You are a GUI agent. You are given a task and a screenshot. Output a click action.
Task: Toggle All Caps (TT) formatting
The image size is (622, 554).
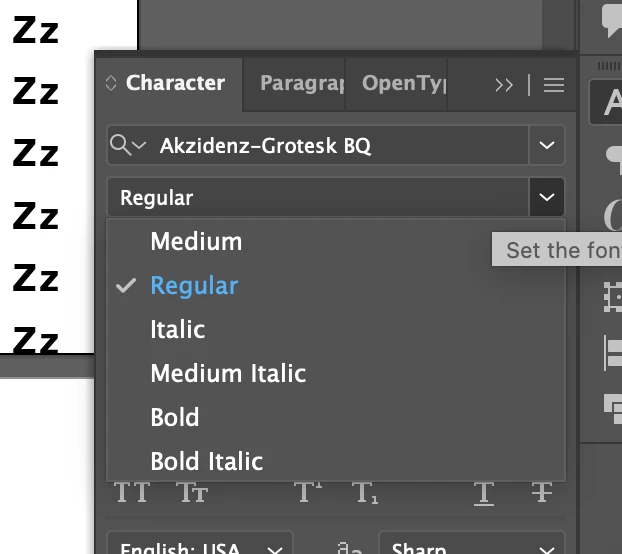132,493
